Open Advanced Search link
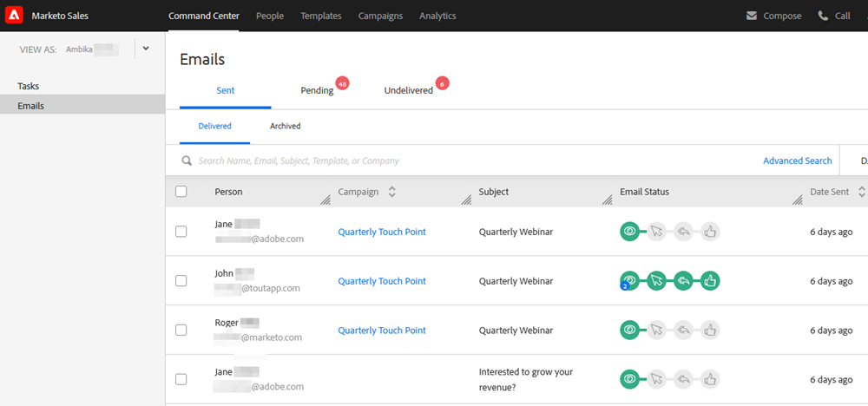This screenshot has height=406, width=868. coord(797,160)
